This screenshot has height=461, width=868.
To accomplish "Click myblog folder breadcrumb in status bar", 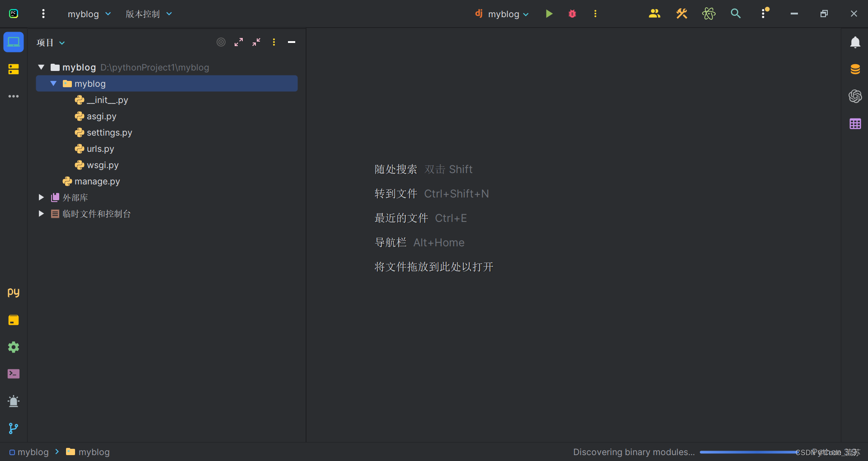I will [x=88, y=452].
